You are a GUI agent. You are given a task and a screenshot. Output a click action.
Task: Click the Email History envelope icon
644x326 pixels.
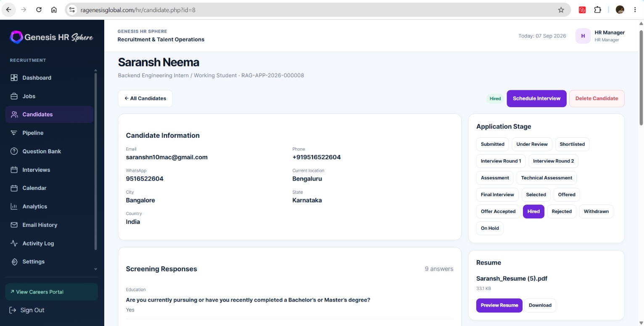[14, 225]
